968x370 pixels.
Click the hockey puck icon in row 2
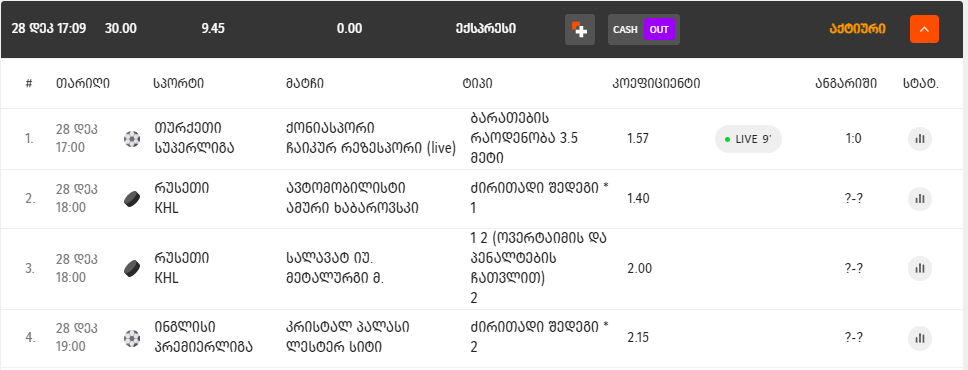pyautogui.click(x=132, y=199)
